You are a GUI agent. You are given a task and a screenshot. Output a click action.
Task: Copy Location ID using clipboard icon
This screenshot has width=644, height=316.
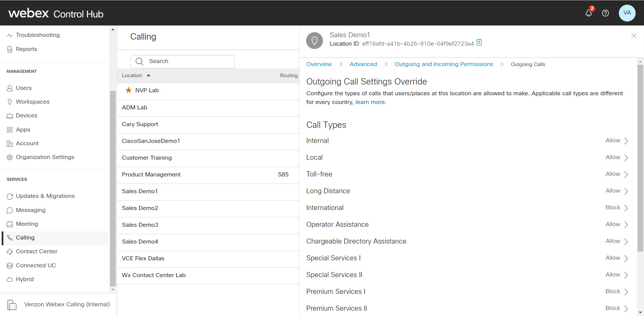point(479,43)
